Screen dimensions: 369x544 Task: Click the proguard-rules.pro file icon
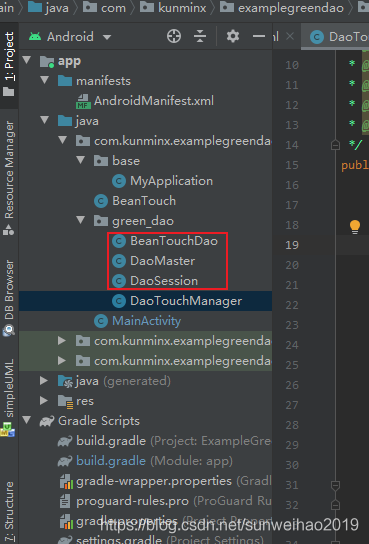pos(65,501)
